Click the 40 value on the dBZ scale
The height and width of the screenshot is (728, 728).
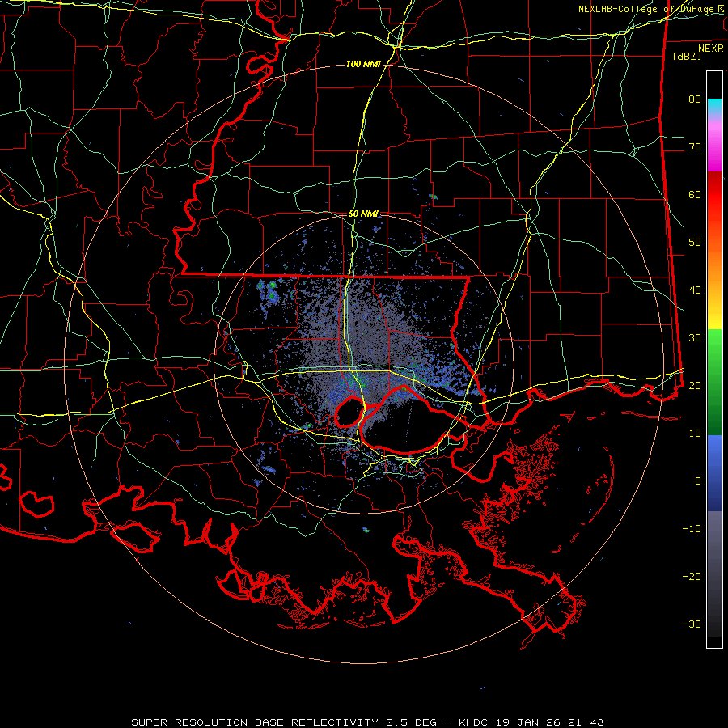point(695,290)
